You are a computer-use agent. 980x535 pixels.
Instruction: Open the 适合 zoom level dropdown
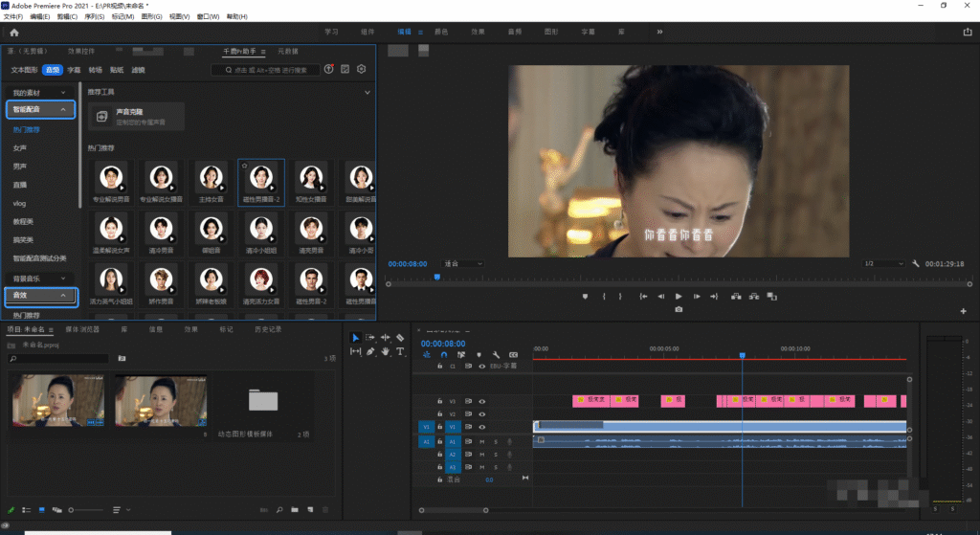(x=464, y=263)
